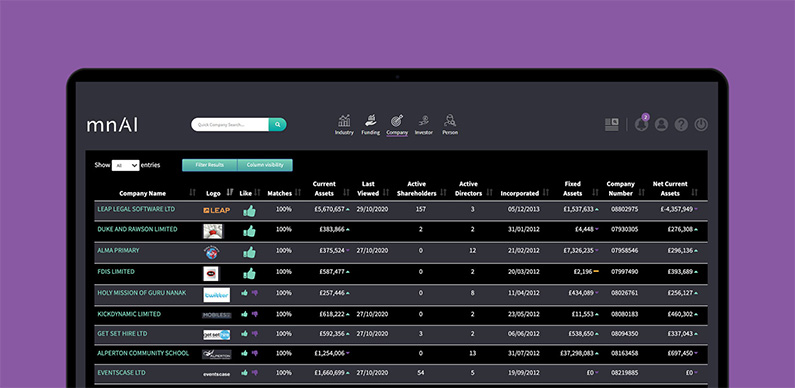Click the twitter logo thumbnail
The height and width of the screenshot is (388, 795).
tap(216, 295)
